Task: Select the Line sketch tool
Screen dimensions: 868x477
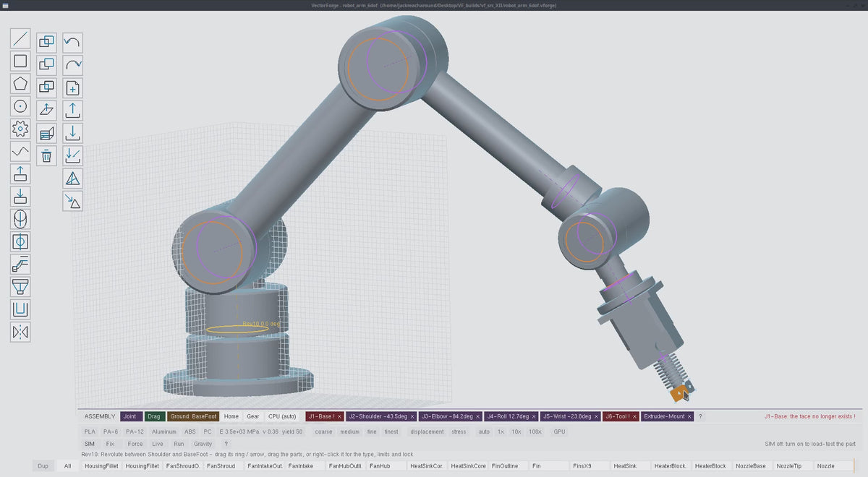Action: tap(21, 38)
